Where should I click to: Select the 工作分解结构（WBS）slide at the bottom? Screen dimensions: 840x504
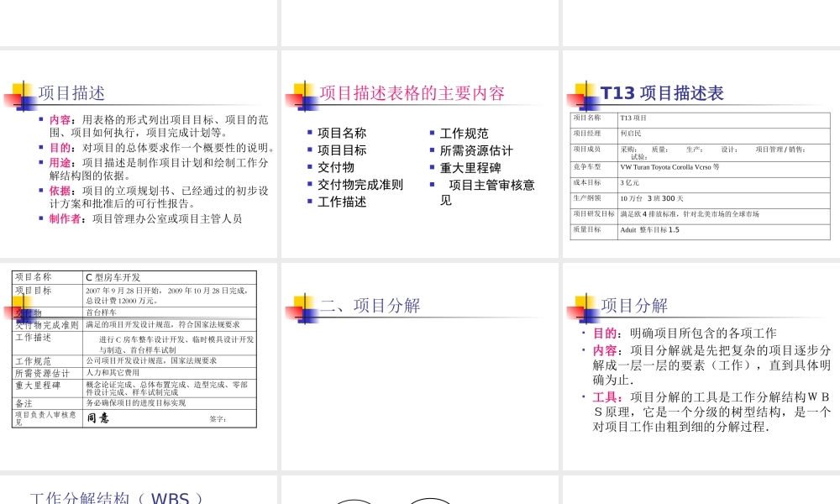[139, 490]
